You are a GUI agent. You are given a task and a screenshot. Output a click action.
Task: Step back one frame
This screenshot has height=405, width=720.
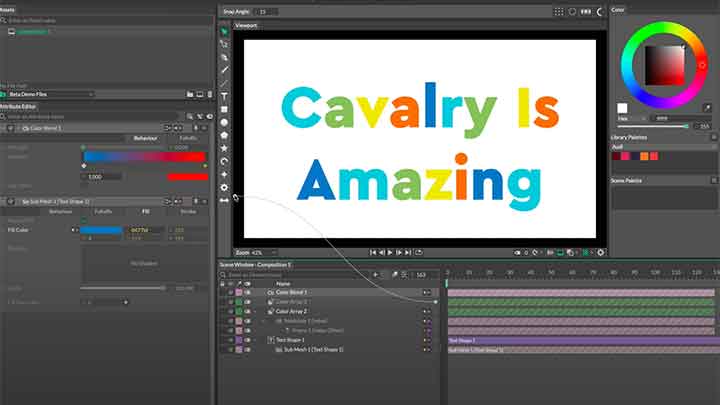pos(381,253)
